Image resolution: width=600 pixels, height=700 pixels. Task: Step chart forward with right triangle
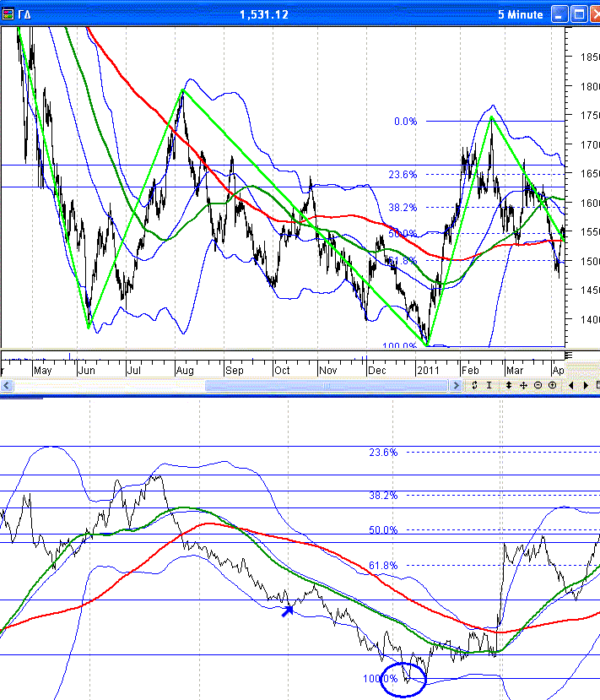[x=586, y=385]
